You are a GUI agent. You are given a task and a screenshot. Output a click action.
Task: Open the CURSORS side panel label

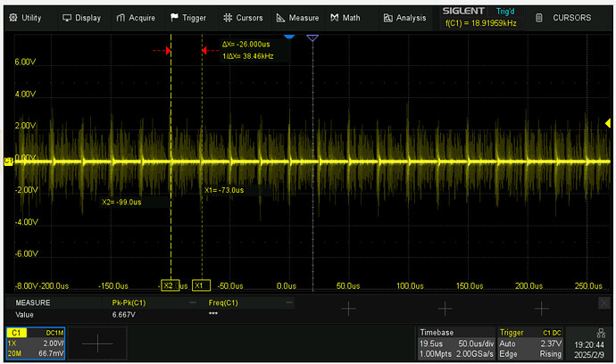click(571, 18)
